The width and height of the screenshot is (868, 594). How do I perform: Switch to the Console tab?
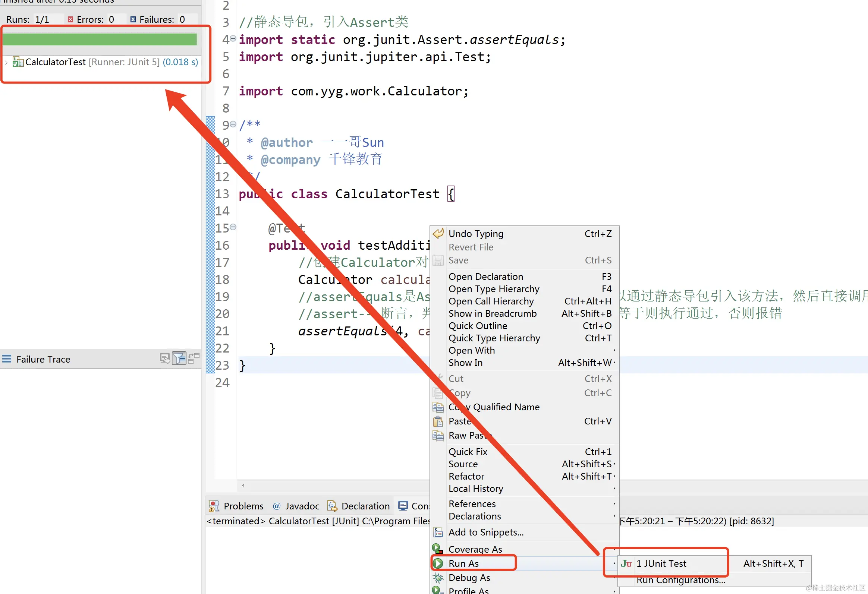coord(414,506)
